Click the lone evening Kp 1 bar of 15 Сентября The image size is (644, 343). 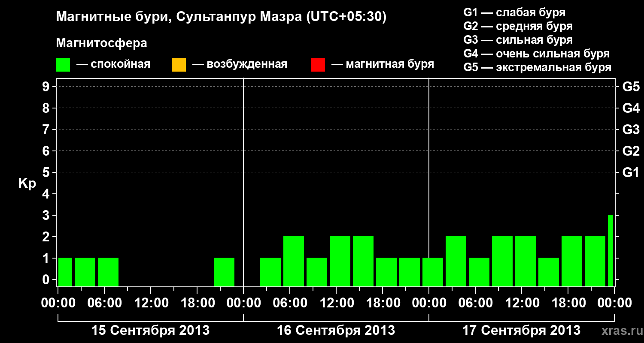pyautogui.click(x=224, y=272)
